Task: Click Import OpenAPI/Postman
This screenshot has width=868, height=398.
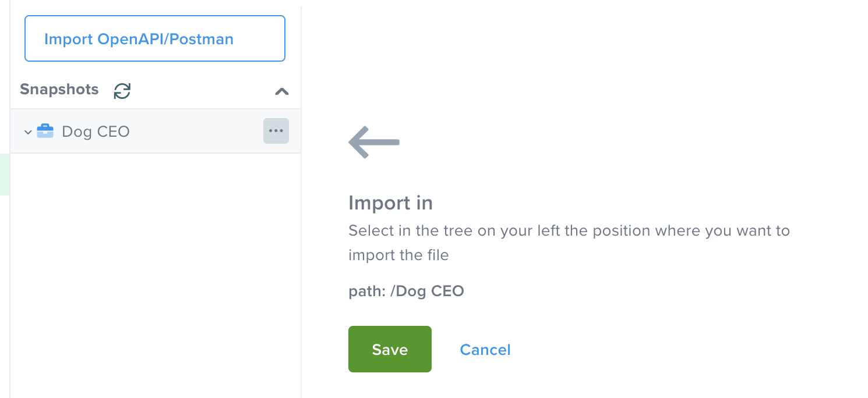Action: point(154,38)
